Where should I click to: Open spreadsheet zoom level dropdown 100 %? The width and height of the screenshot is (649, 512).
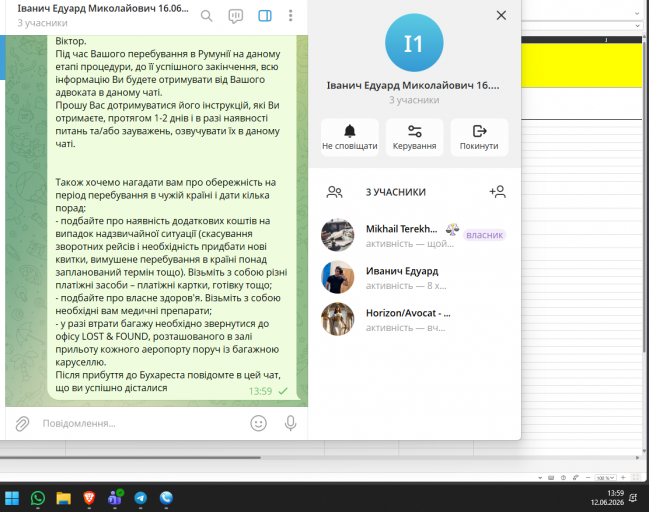click(606, 478)
